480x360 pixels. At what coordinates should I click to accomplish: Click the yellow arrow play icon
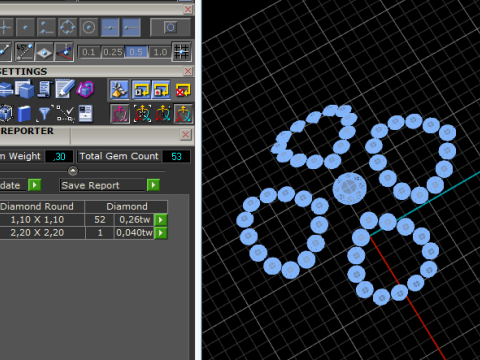(142, 90)
